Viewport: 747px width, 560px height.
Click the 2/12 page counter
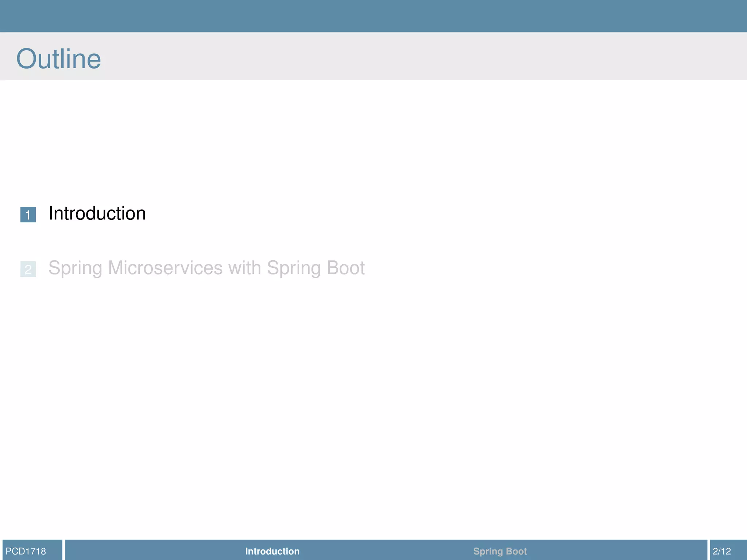[721, 551]
